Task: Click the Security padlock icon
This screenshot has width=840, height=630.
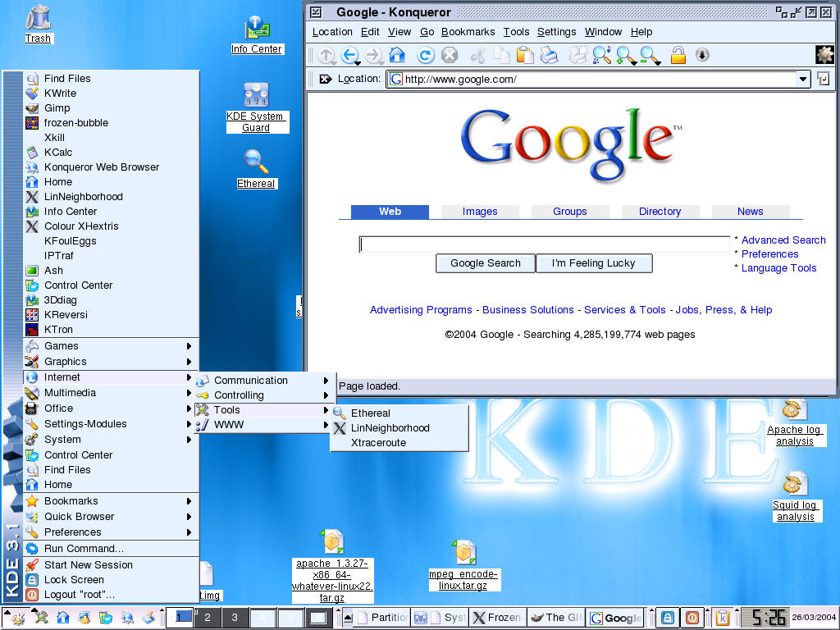Action: [678, 55]
